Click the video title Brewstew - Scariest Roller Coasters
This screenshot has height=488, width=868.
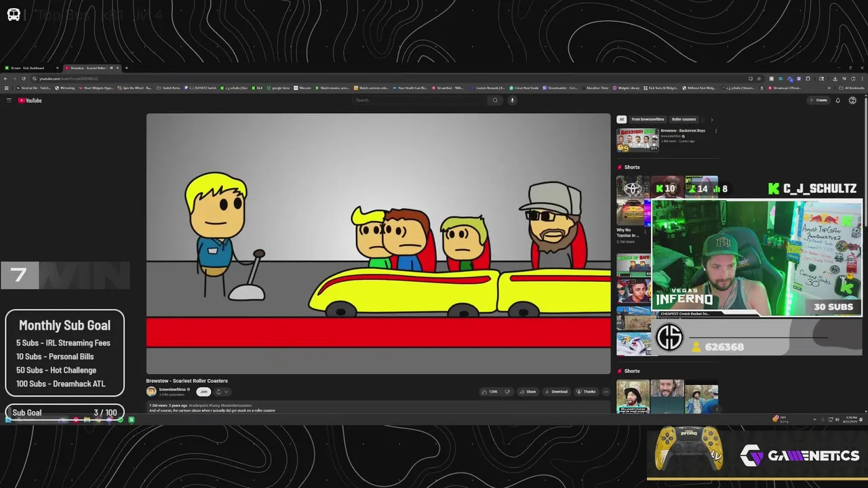[x=187, y=381]
